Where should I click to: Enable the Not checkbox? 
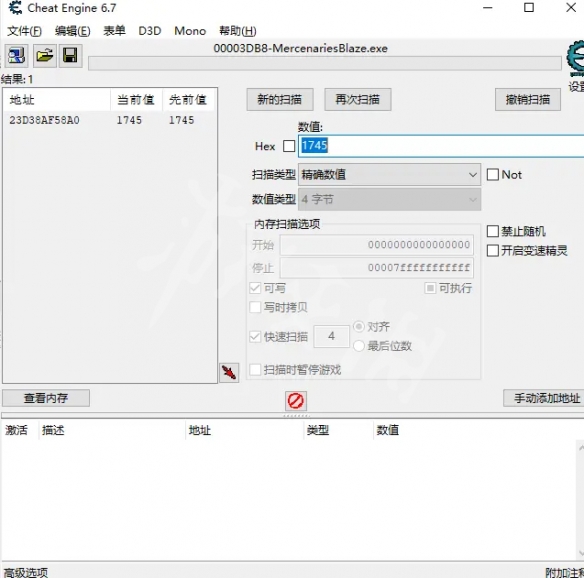click(493, 175)
